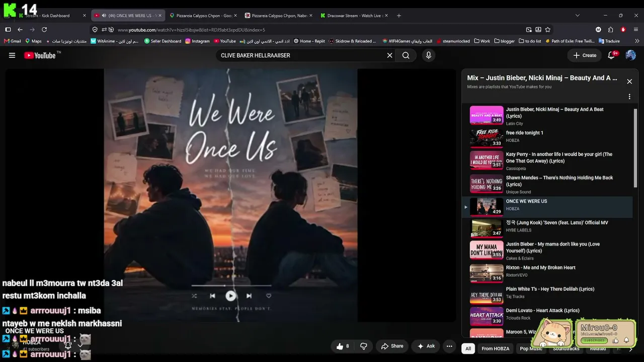The width and height of the screenshot is (644, 362).
Task: Click the Share button
Action: tap(392, 346)
